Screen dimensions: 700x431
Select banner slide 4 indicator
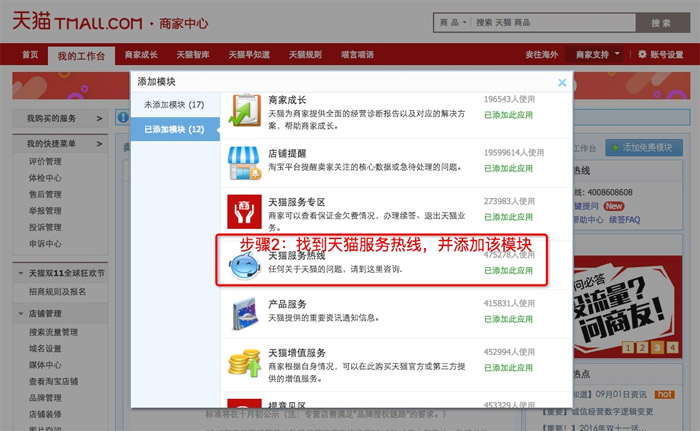[672, 347]
